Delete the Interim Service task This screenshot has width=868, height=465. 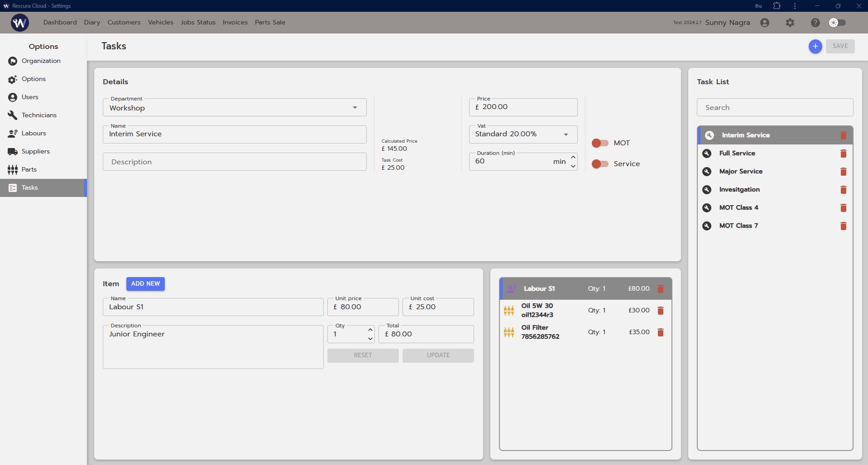click(x=844, y=135)
